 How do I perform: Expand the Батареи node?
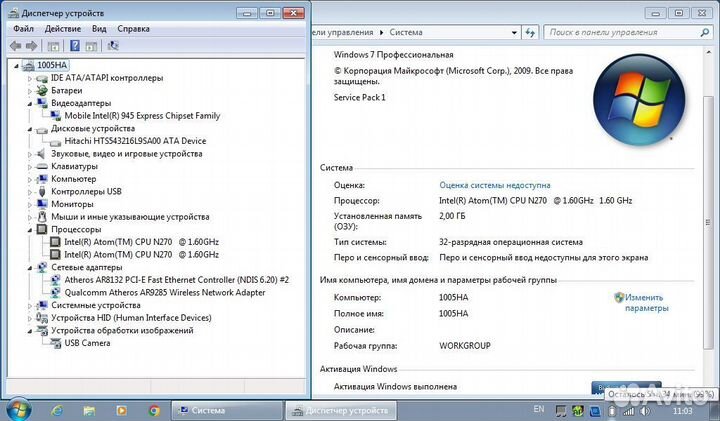pyautogui.click(x=30, y=91)
